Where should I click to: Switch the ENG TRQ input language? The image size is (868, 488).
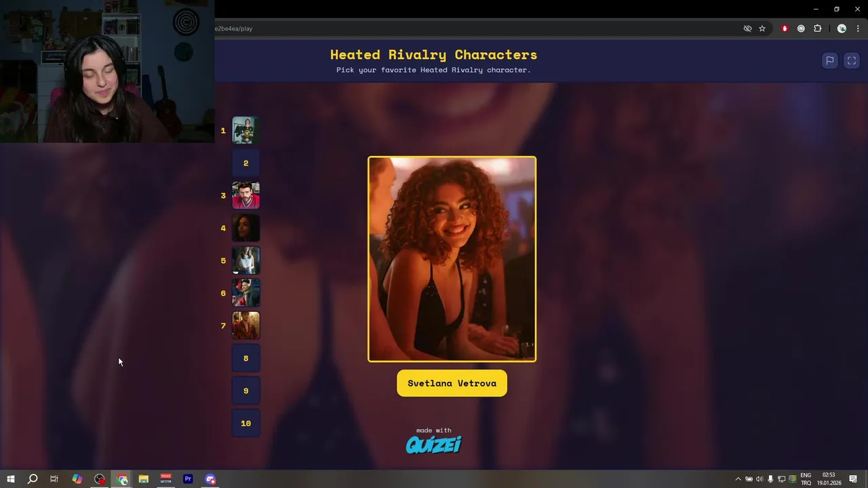[x=806, y=479]
